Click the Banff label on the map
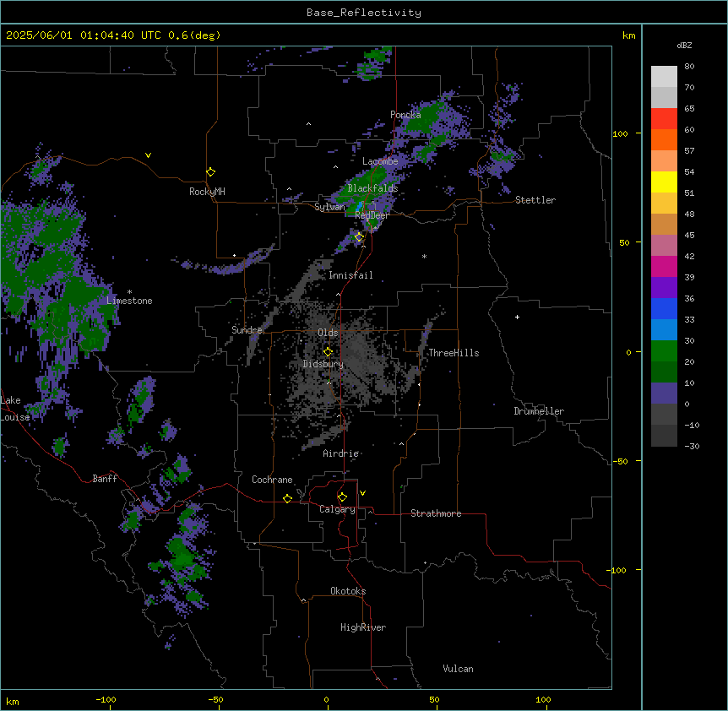The width and height of the screenshot is (728, 711). tap(105, 479)
